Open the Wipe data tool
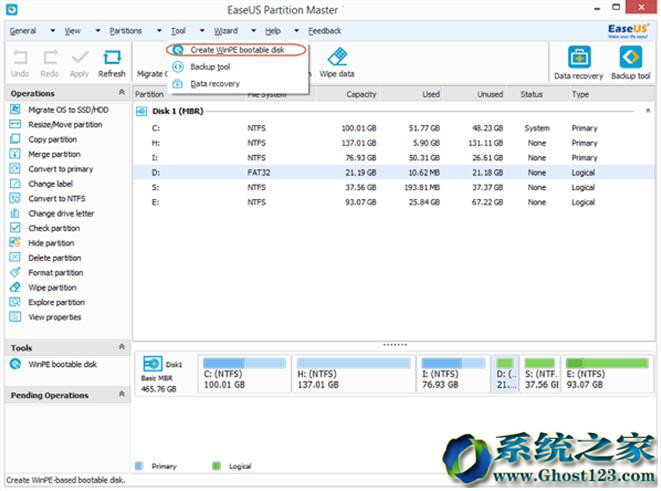Viewport: 661px width, 491px height. (337, 63)
